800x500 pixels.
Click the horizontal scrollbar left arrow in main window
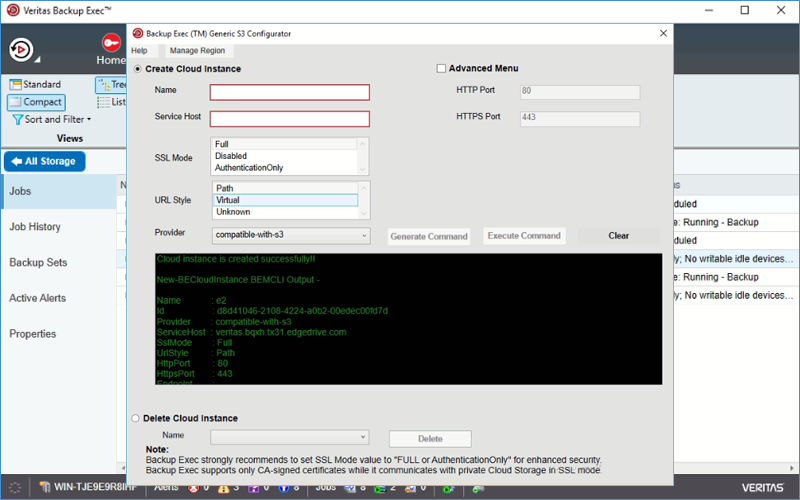click(122, 468)
